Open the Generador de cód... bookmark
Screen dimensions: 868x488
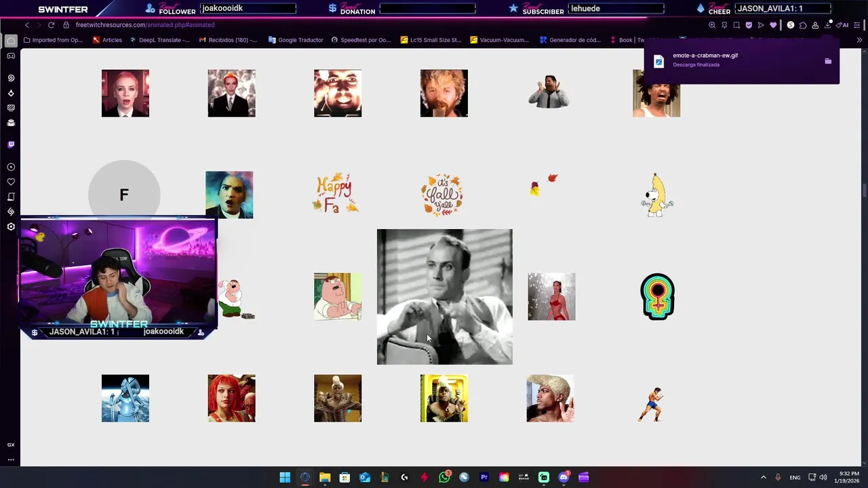570,40
